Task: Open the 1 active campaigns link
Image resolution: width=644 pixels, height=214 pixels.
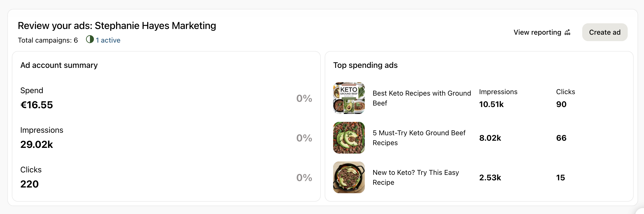Action: 108,40
